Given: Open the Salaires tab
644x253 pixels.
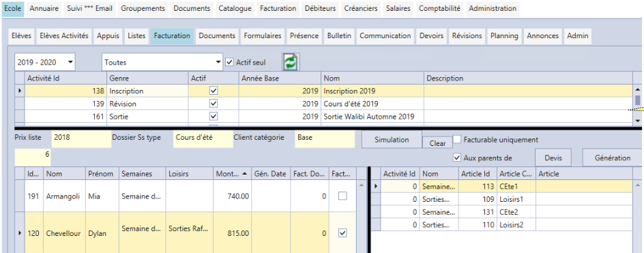Looking at the screenshot, I should pyautogui.click(x=398, y=8).
